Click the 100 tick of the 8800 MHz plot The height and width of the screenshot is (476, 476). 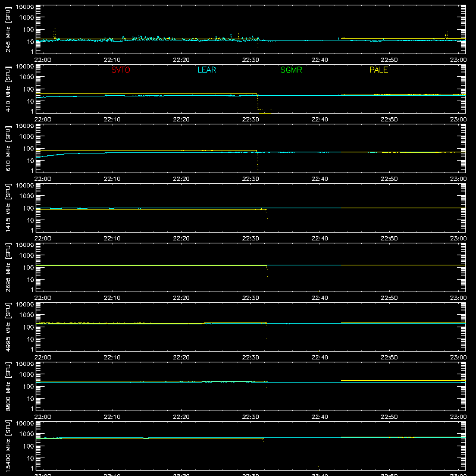click(29, 386)
